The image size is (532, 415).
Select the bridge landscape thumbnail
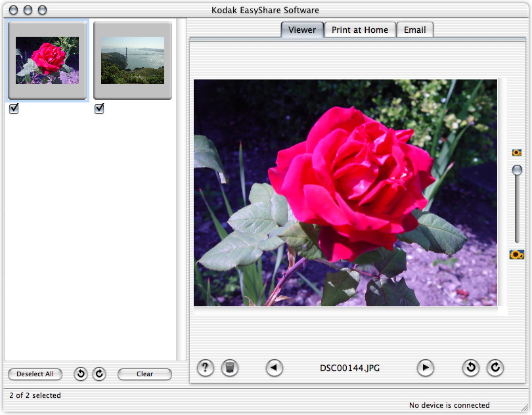133,60
